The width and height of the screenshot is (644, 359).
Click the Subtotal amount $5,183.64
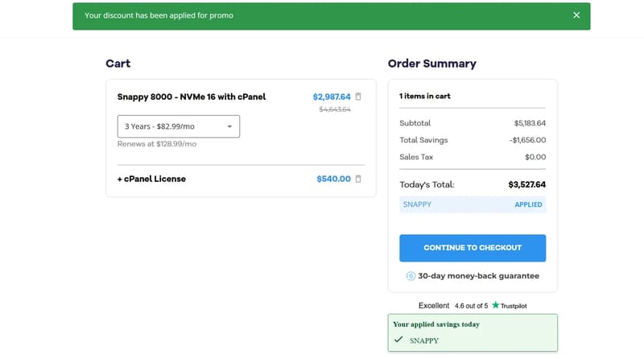tap(530, 123)
